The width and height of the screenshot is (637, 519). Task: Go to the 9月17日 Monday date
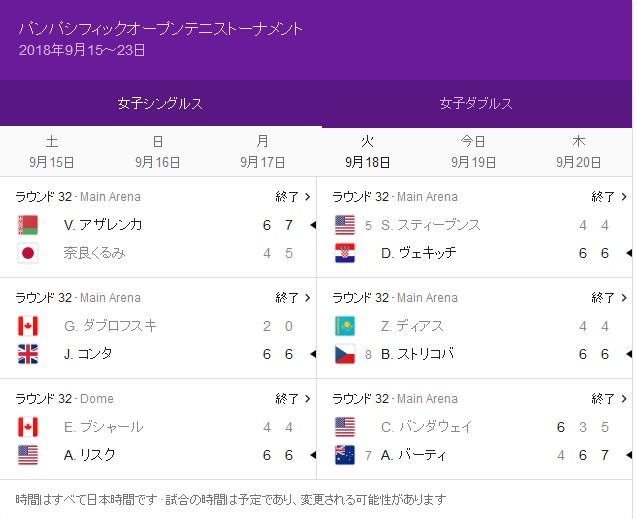[263, 152]
